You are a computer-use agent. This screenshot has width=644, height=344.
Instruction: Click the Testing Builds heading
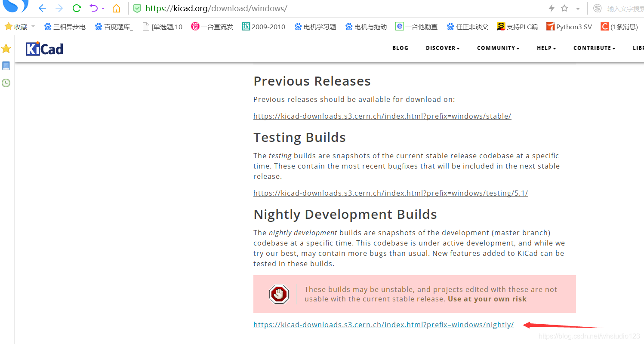[299, 138]
